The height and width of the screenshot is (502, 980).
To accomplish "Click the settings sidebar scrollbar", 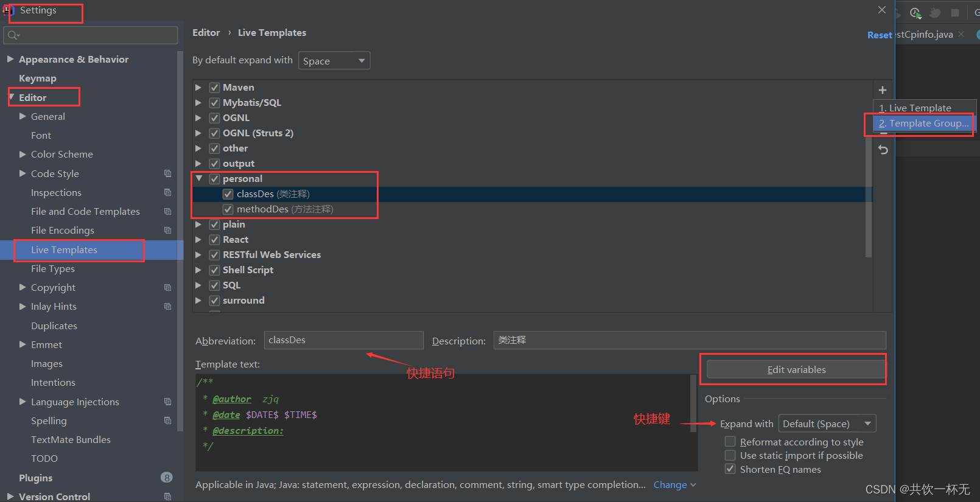I will pyautogui.click(x=180, y=242).
